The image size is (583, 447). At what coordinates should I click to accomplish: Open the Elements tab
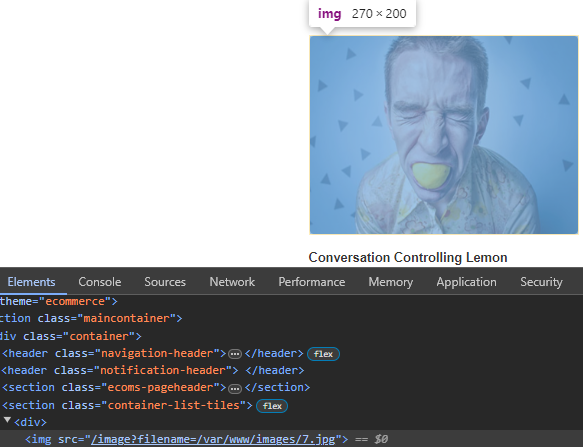(31, 282)
